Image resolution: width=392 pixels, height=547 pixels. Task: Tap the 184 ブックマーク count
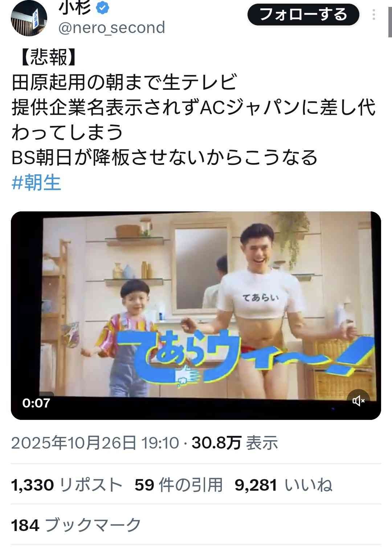click(76, 525)
